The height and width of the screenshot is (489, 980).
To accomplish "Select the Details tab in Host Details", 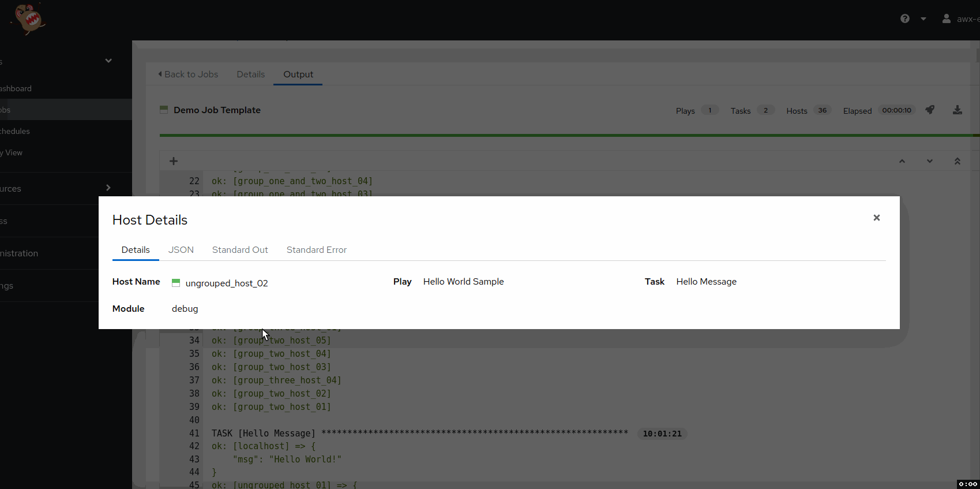I will pyautogui.click(x=136, y=250).
